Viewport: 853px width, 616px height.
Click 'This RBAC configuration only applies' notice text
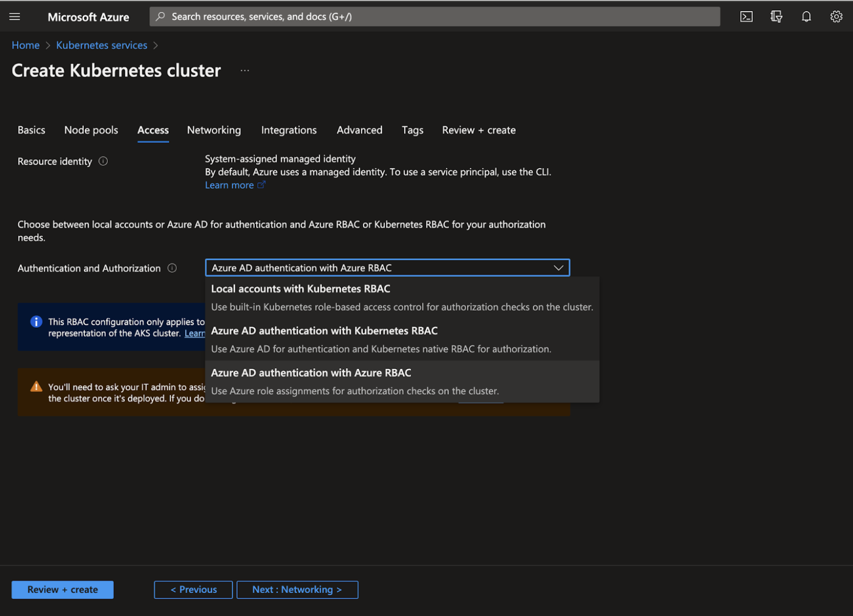click(126, 327)
